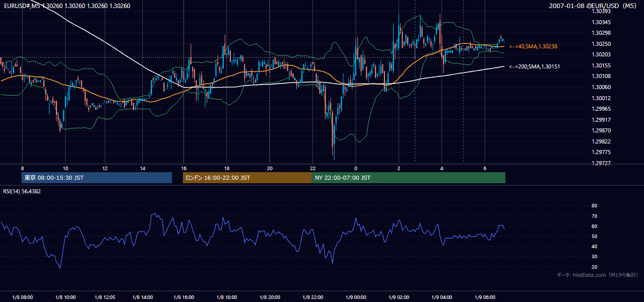Viewport: 644px width, 302px height.
Task: Click the 1/8 22:00 time label
Action: point(313,297)
